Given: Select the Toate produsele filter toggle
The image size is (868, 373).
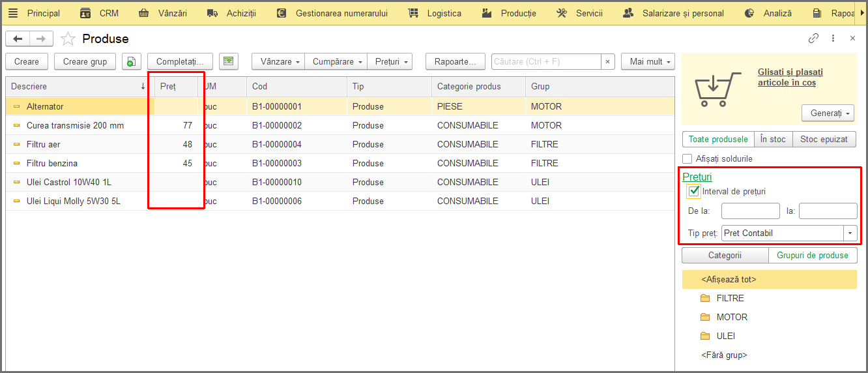Looking at the screenshot, I should pyautogui.click(x=718, y=139).
